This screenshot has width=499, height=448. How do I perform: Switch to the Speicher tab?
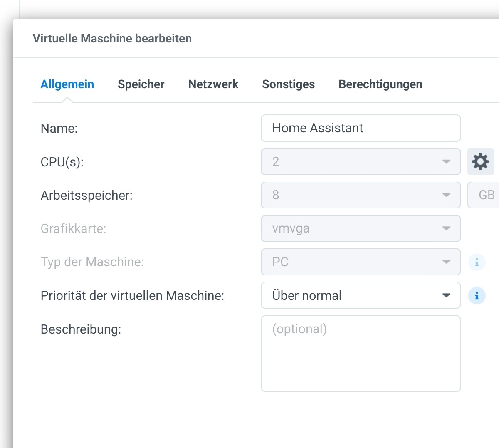click(141, 84)
